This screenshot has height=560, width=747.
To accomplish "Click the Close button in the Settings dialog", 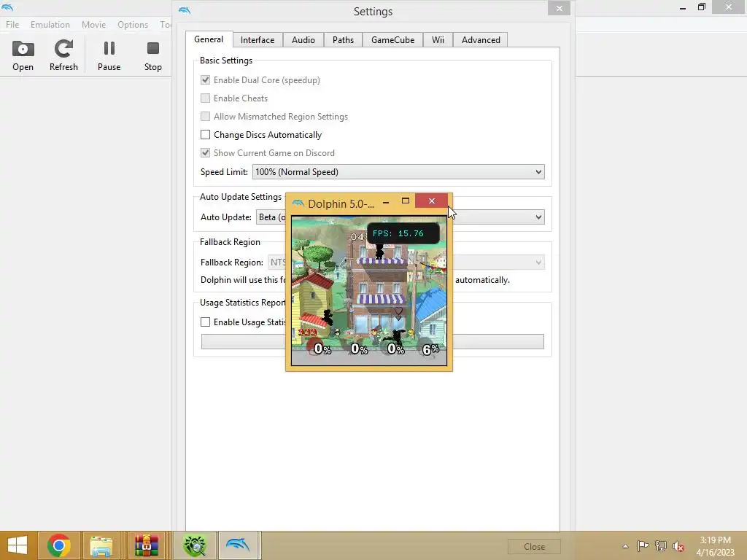I will pos(534,547).
